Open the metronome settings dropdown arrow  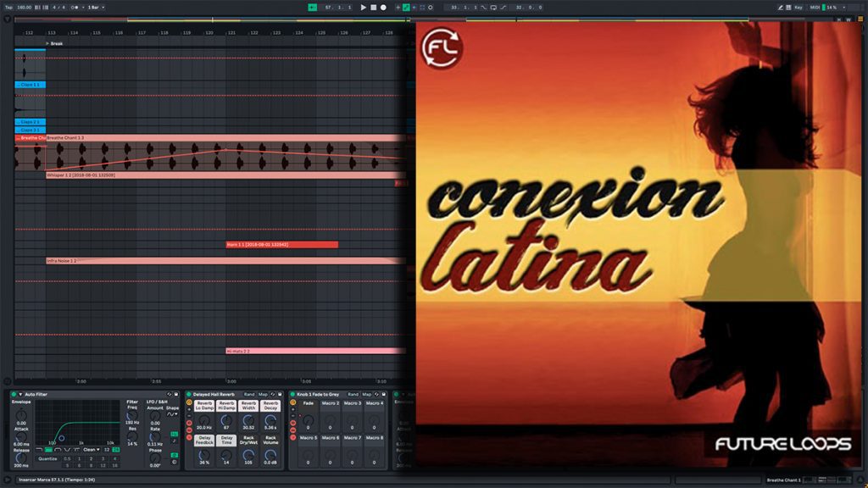click(x=82, y=8)
